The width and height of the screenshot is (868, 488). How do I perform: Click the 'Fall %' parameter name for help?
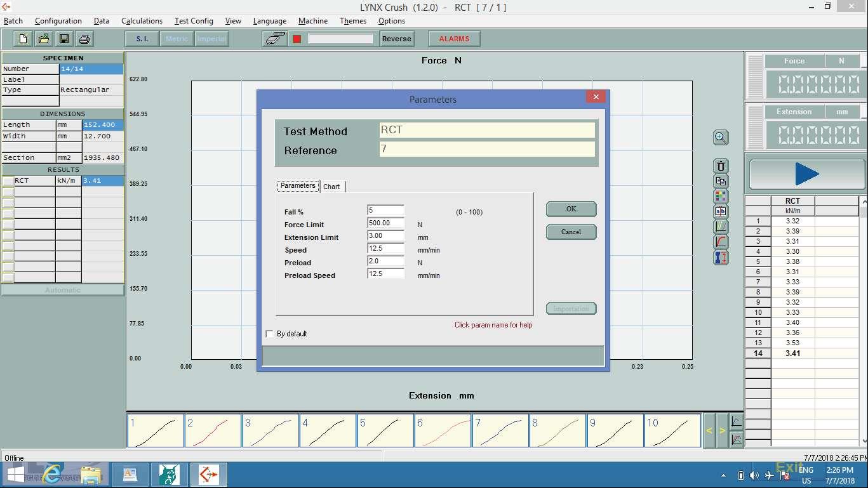294,212
